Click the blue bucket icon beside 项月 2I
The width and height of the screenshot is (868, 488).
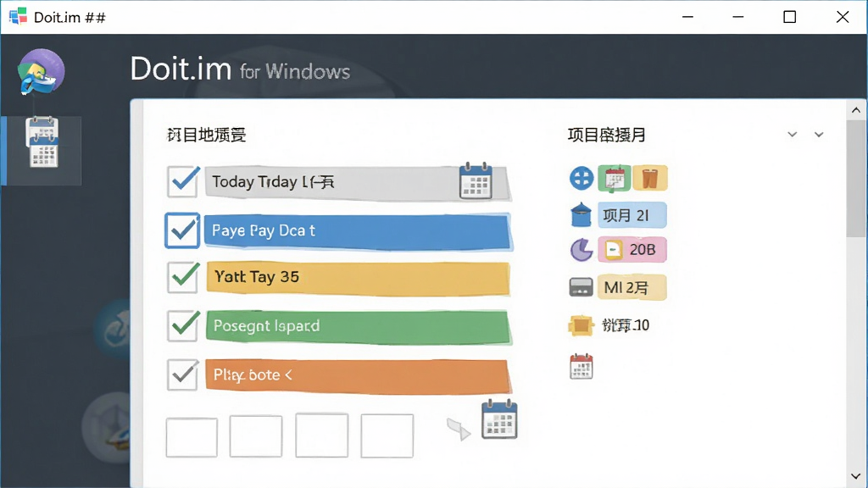coord(581,214)
